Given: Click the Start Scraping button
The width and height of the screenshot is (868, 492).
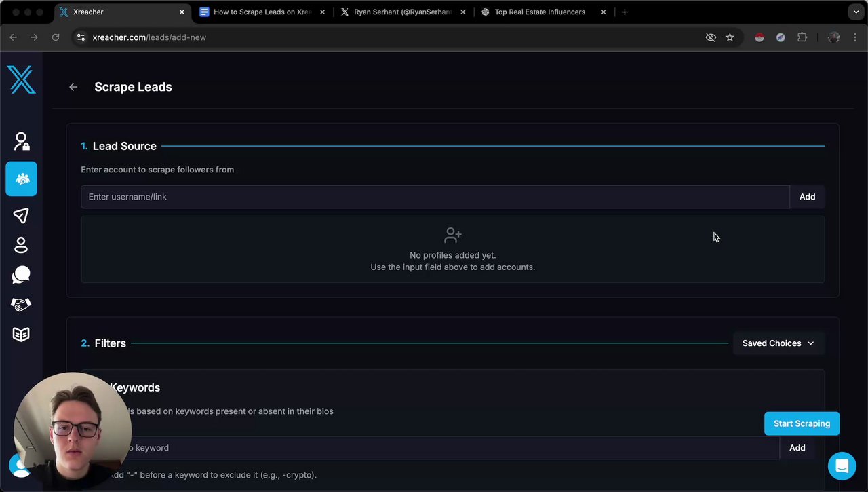Looking at the screenshot, I should click(x=802, y=423).
